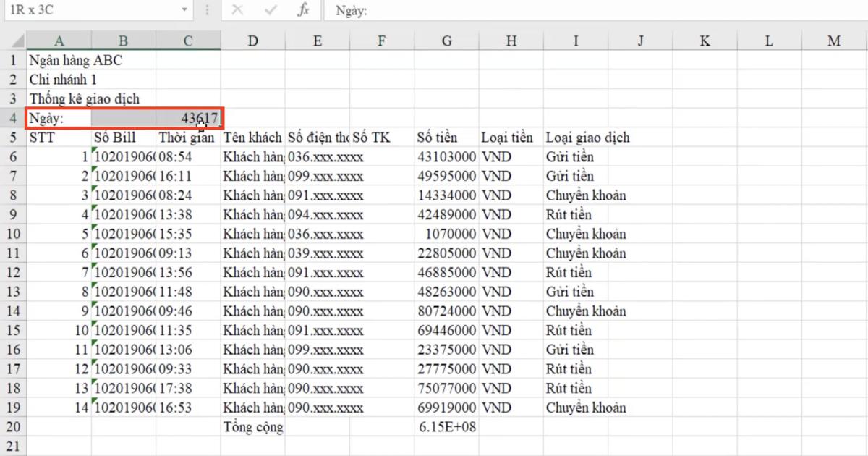
Task: Select the cell showing 6.15E+08
Action: (x=446, y=426)
